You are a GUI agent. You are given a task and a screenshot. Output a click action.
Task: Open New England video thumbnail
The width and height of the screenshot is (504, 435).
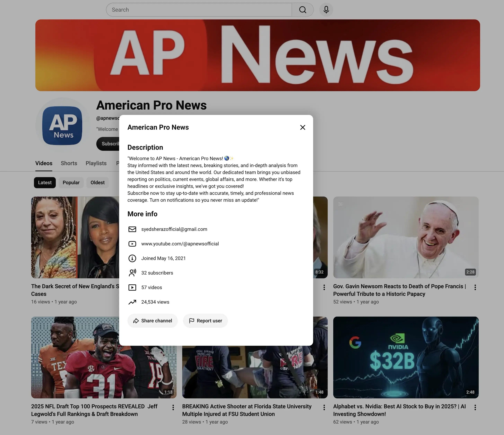[x=75, y=237]
